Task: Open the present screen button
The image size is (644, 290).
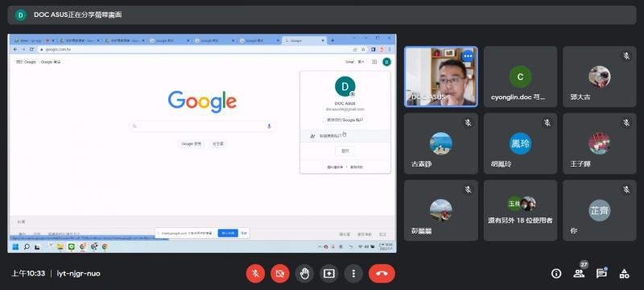Action: tap(329, 274)
